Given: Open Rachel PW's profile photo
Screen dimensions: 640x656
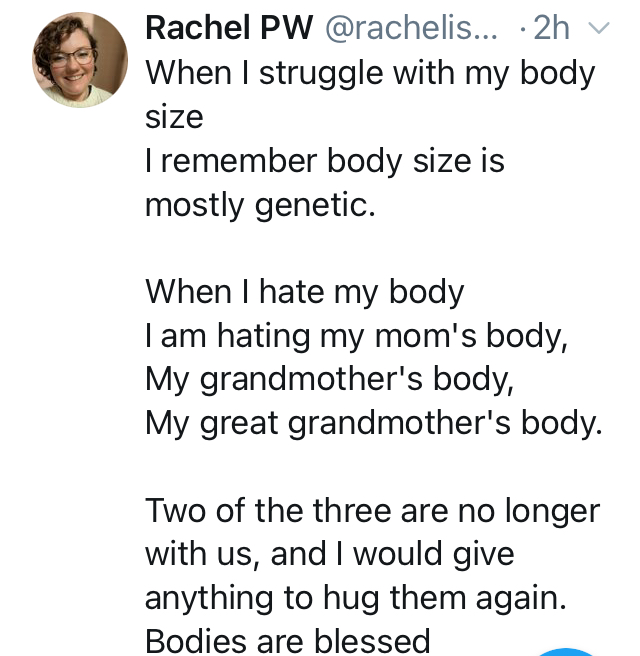Looking at the screenshot, I should (x=80, y=60).
